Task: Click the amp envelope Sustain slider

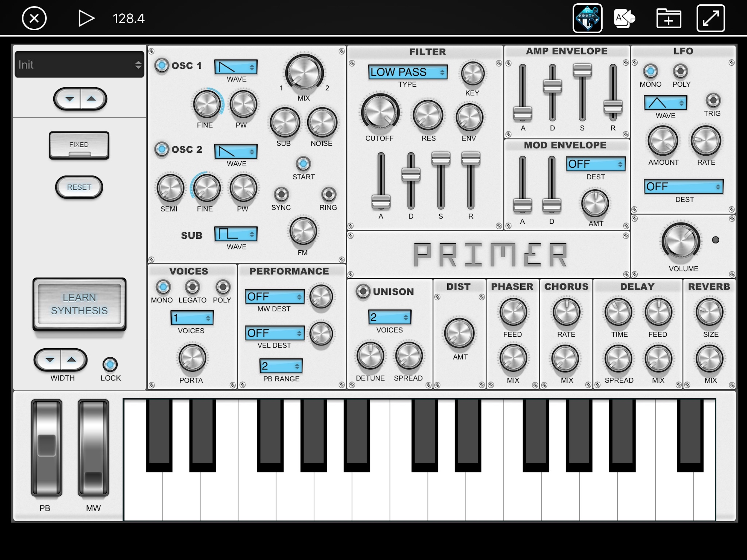Action: (582, 70)
